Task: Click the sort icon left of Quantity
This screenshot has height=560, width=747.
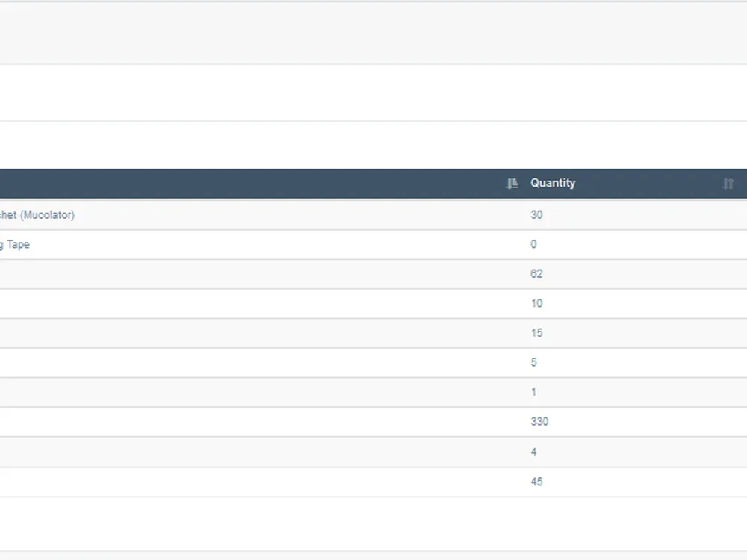Action: tap(512, 184)
